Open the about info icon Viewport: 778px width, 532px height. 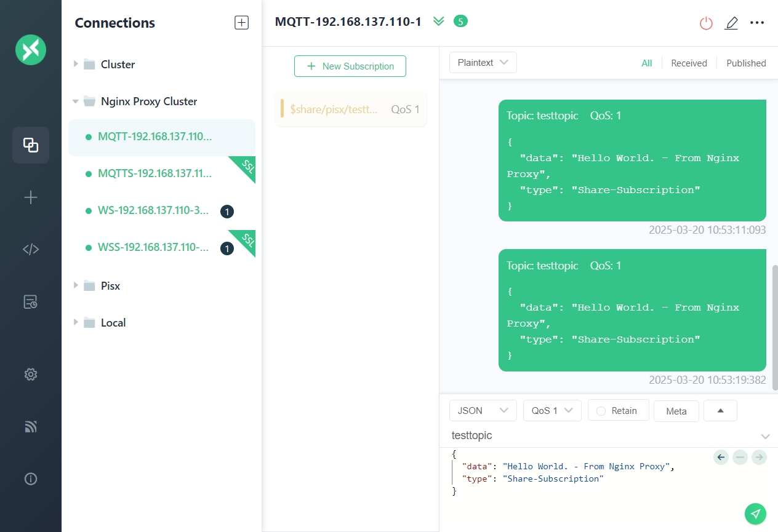tap(31, 479)
